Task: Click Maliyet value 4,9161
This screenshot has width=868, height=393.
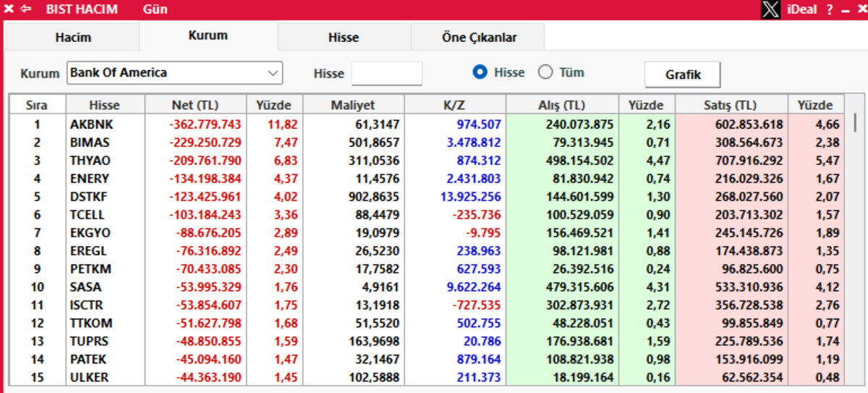Action: pos(380,287)
